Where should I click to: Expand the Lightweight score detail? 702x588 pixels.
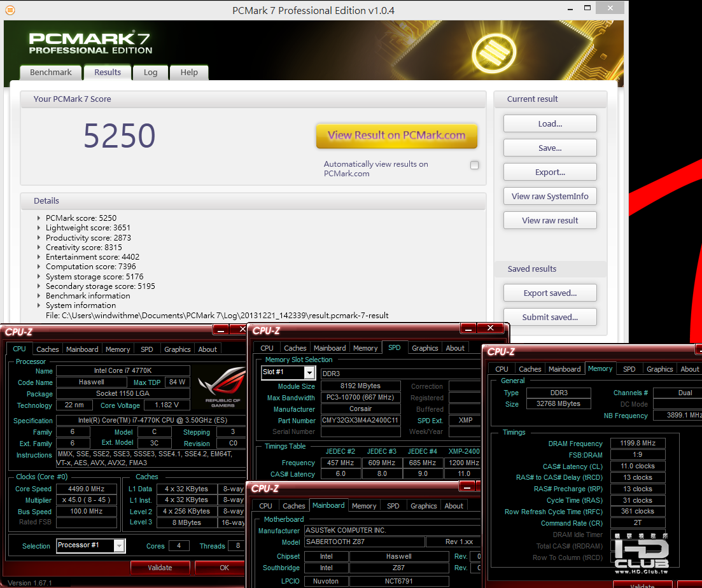pyautogui.click(x=38, y=228)
